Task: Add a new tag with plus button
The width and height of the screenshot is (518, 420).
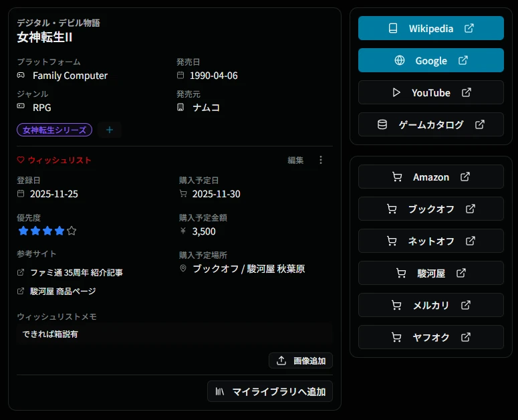Action: click(x=110, y=130)
